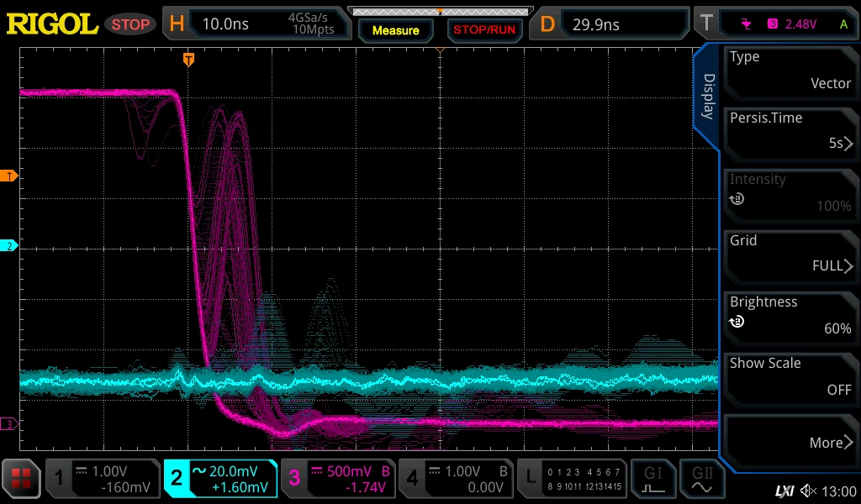
Task: Toggle channel 4 on
Action: pos(412,479)
